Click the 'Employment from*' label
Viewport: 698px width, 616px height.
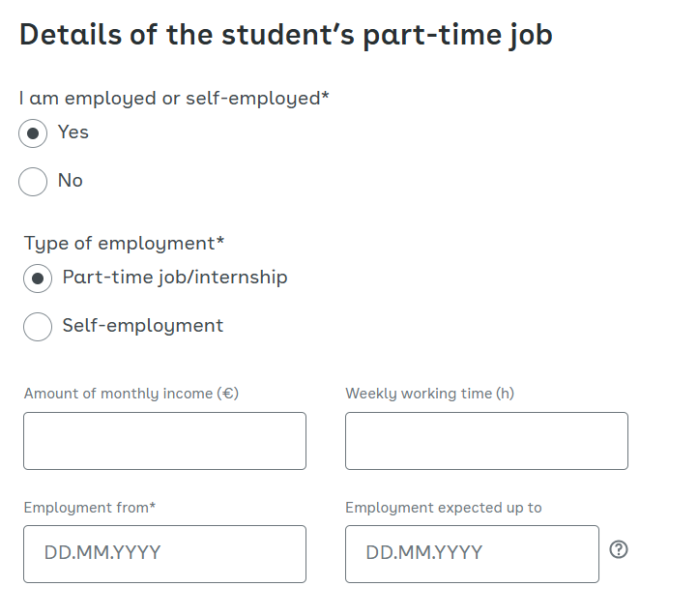click(90, 508)
